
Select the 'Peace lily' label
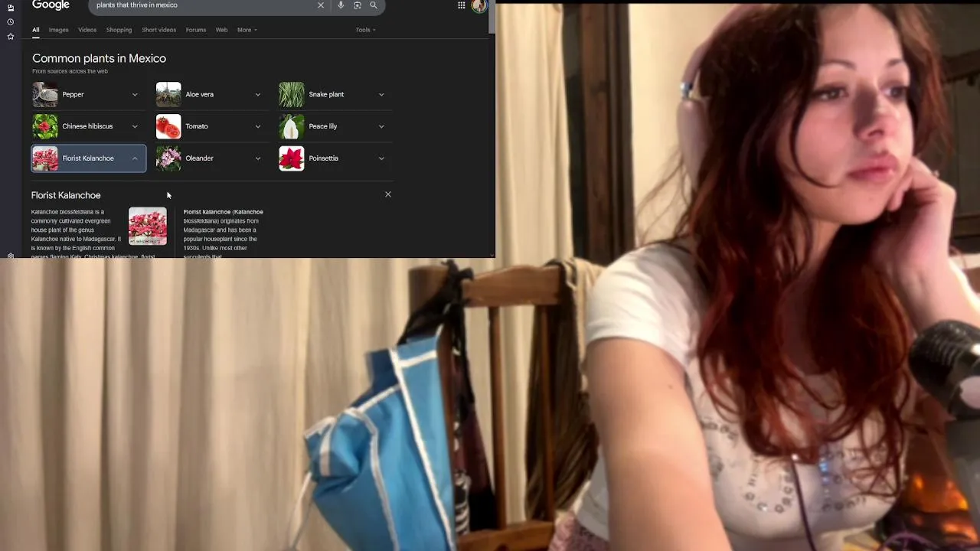(x=322, y=126)
